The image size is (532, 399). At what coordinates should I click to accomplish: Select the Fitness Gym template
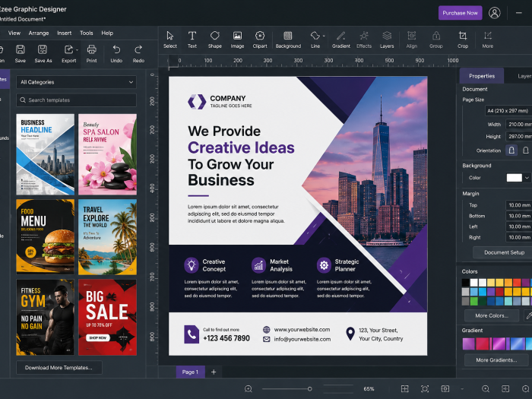[45, 317]
